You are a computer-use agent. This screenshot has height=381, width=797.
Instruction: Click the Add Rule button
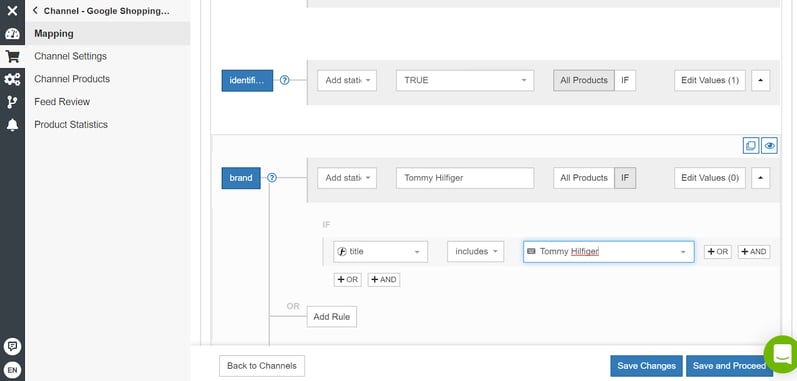pyautogui.click(x=331, y=316)
